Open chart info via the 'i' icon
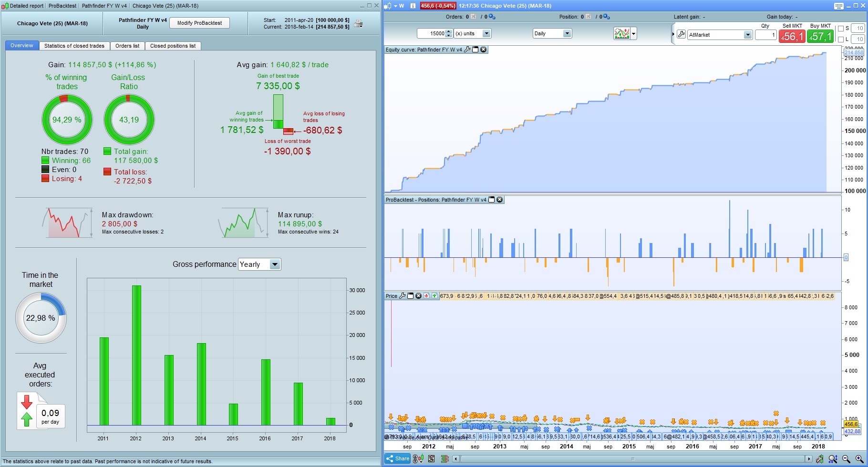This screenshot has width=868, height=467. tap(413, 6)
